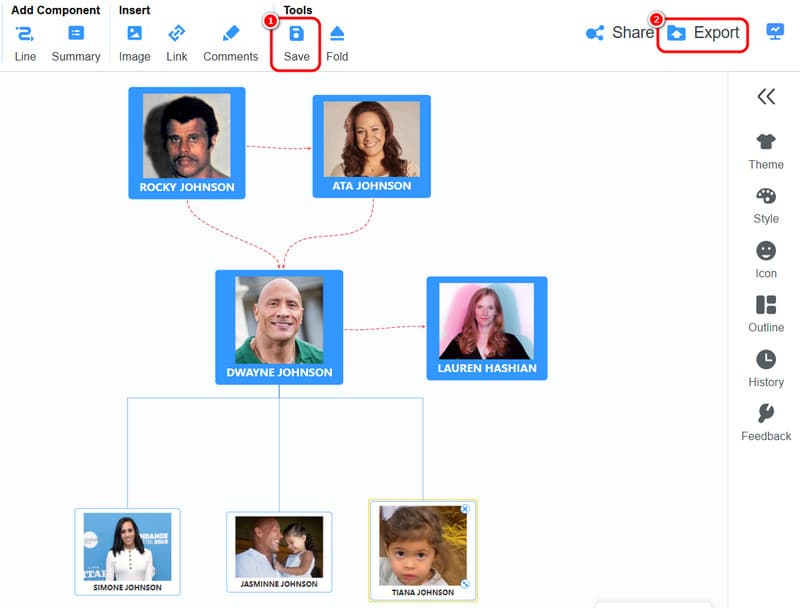The width and height of the screenshot is (800, 608).
Task: Select the Lauren Hashian node
Action: point(487,328)
